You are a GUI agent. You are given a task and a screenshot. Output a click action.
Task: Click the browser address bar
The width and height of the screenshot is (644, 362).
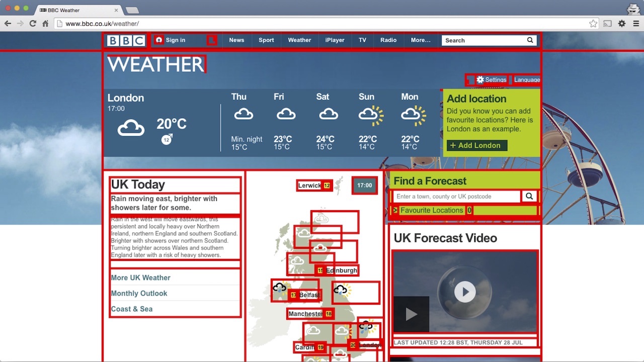pos(322,24)
